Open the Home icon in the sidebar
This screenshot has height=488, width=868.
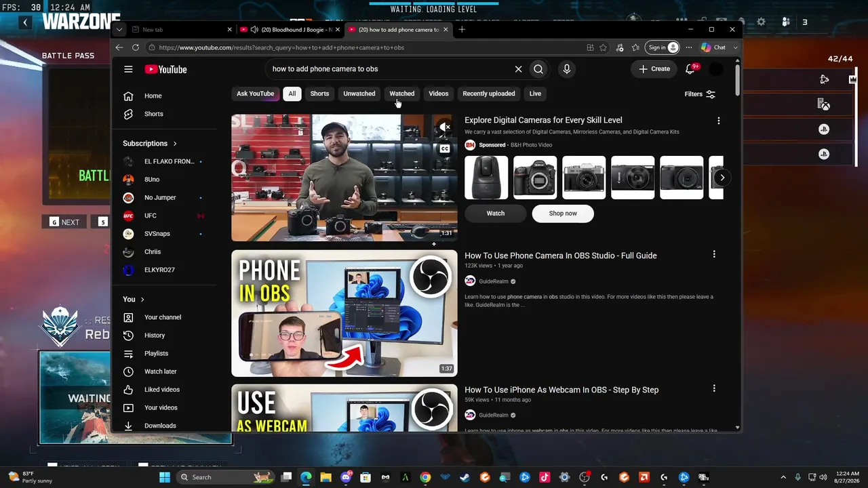point(128,96)
